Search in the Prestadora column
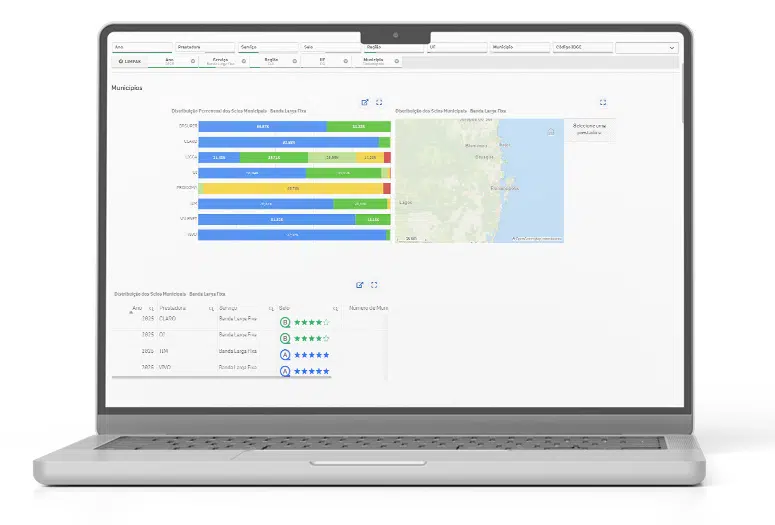Screen dimensions: 775x525 coord(211,310)
